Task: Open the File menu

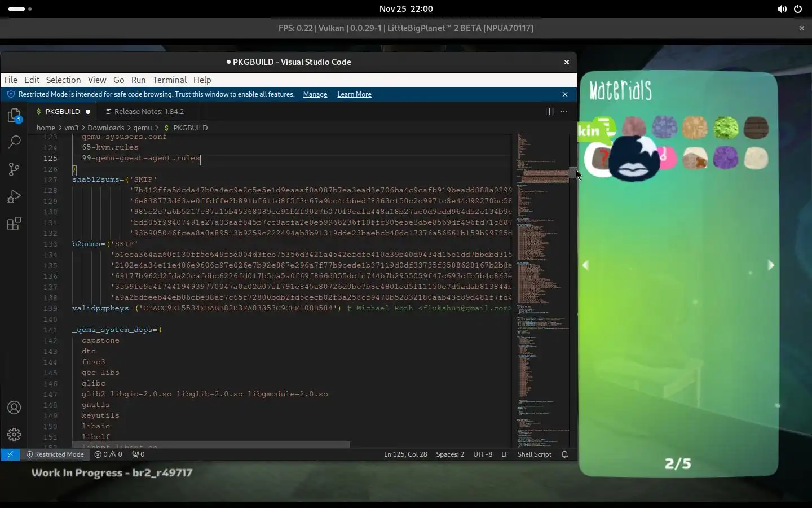Action: 11,80
